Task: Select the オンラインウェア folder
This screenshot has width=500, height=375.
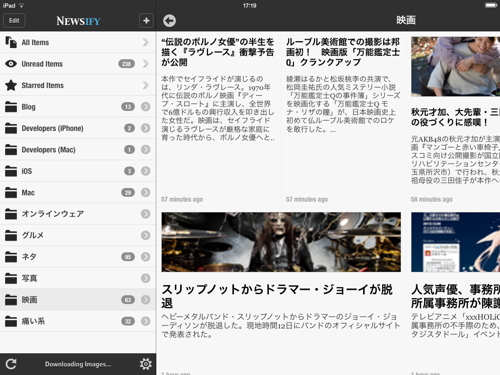Action: [x=78, y=214]
